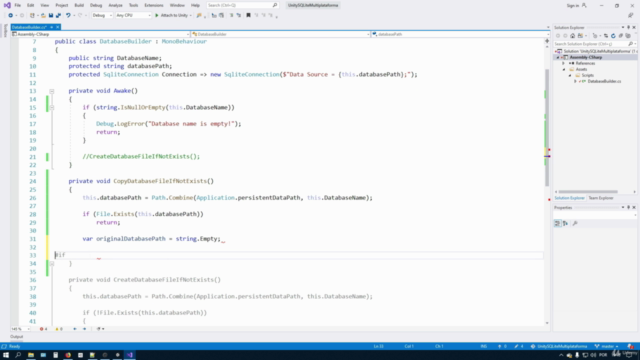640x360 pixels.
Task: Open the Output panel tab
Action: (17, 337)
